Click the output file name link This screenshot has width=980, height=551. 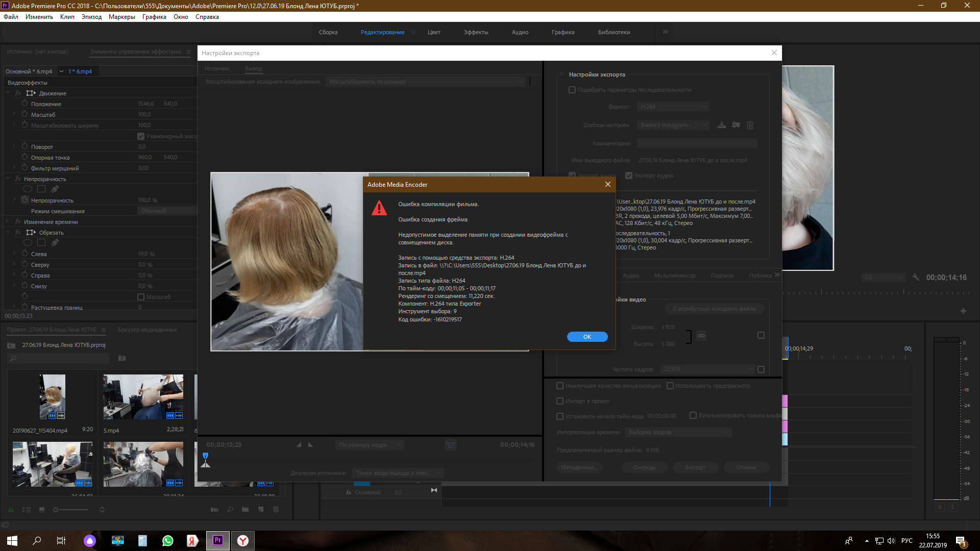point(693,160)
